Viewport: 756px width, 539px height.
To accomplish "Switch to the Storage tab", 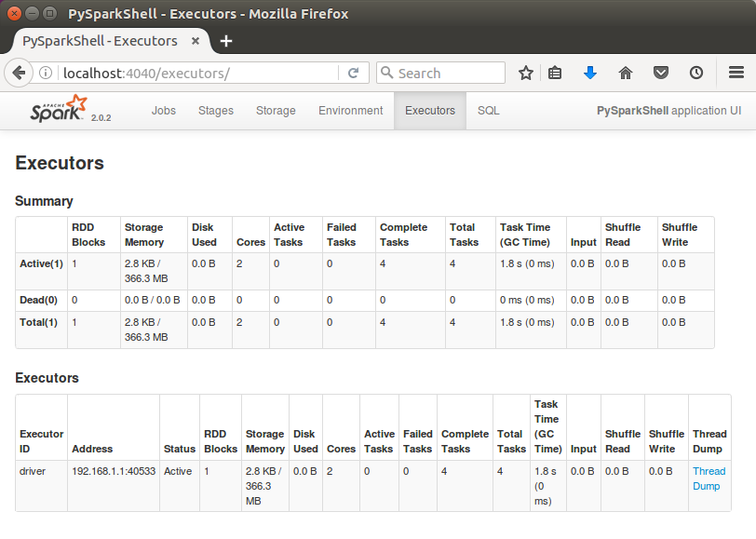I will point(276,111).
